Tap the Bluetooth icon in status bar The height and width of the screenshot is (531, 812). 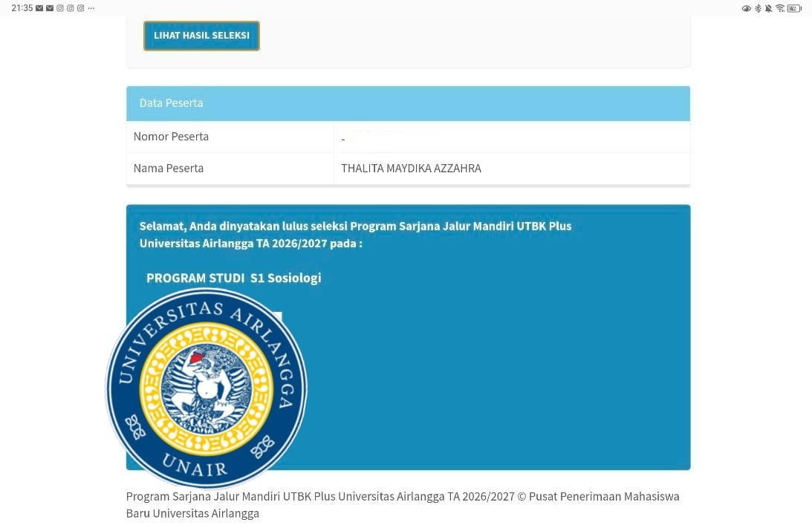click(759, 8)
